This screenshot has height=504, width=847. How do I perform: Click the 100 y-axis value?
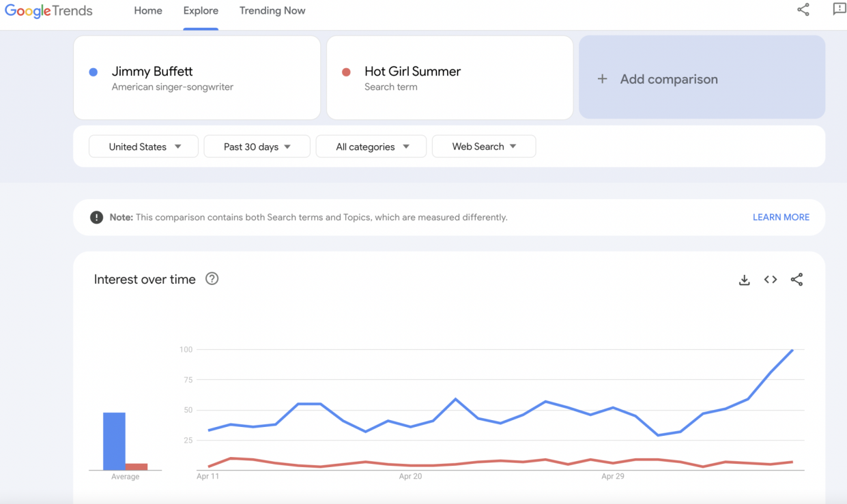point(186,350)
